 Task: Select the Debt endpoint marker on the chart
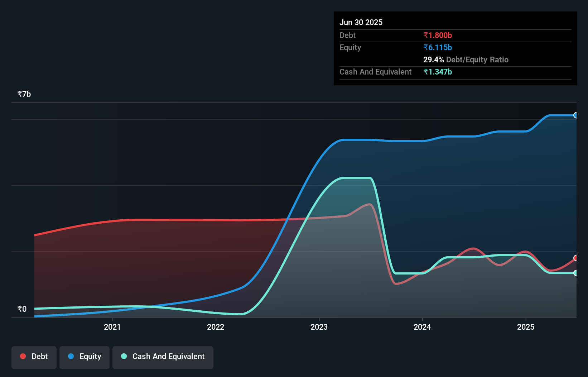[x=575, y=257]
